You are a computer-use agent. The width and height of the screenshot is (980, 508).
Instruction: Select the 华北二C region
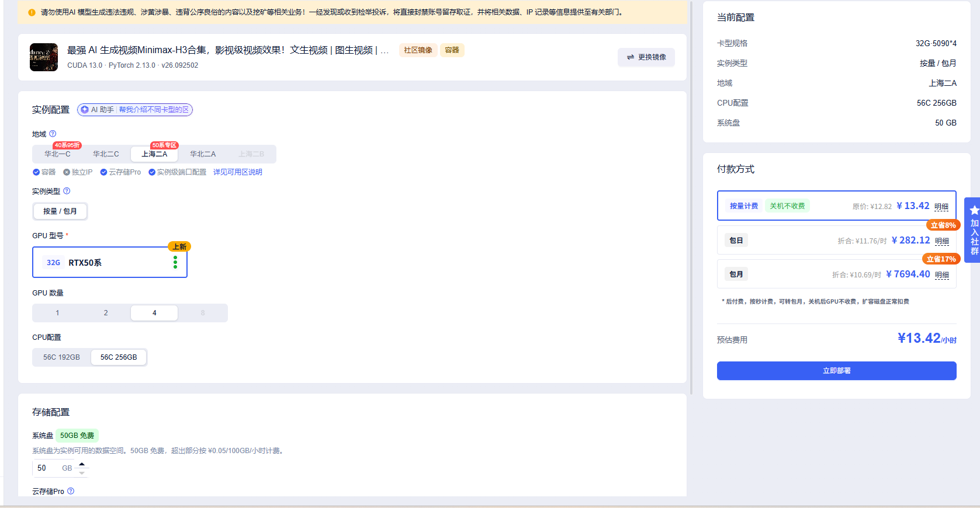[106, 154]
